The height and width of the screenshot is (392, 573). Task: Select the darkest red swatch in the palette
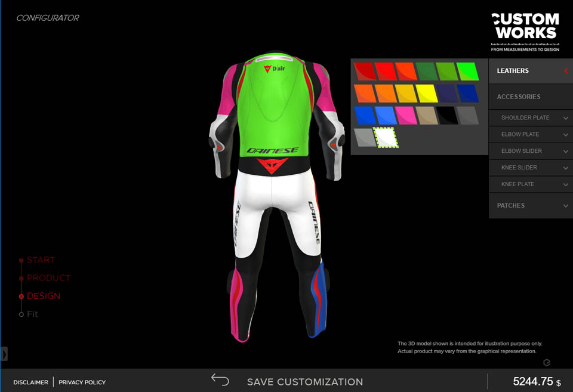click(x=365, y=71)
